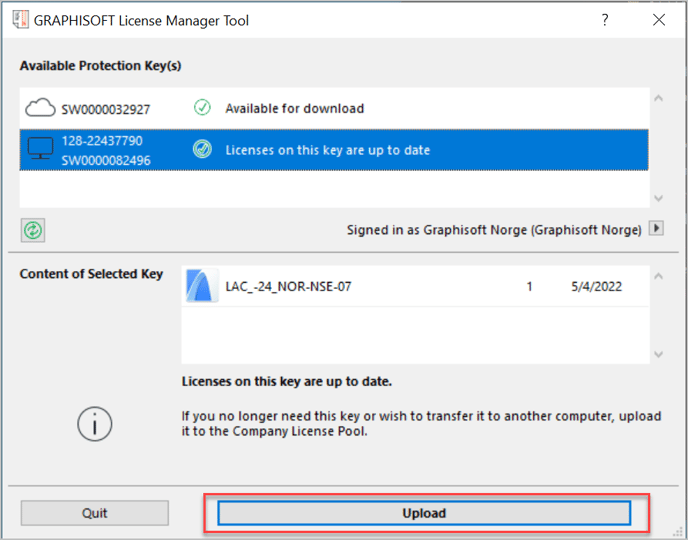The image size is (688, 540).
Task: Select the SW0000082496 software key row
Action: [x=334, y=150]
